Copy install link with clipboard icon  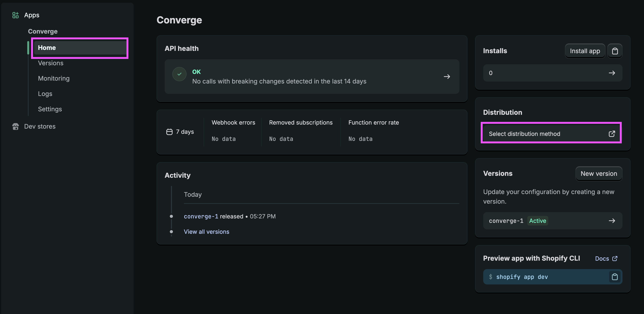point(615,51)
